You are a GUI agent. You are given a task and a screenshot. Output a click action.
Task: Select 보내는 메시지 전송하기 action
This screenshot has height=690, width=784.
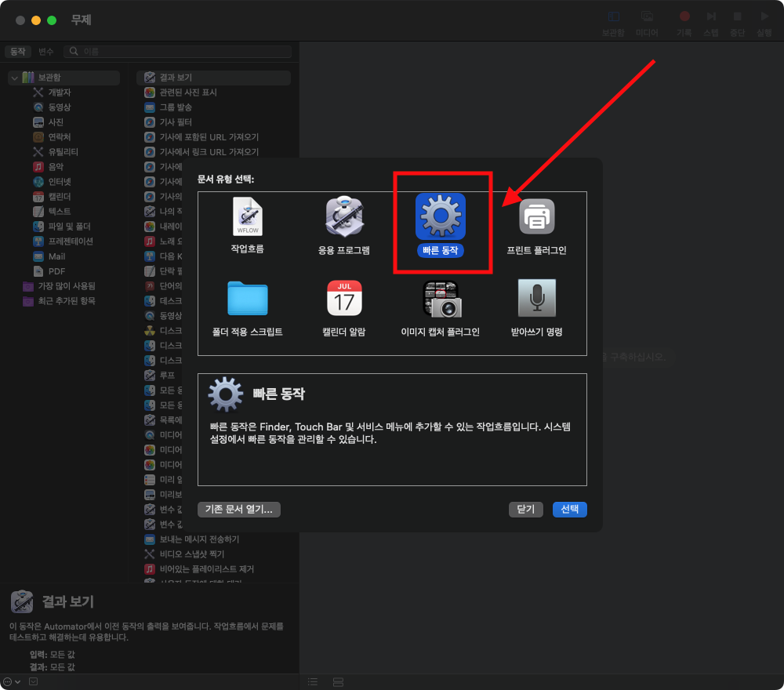pos(192,539)
